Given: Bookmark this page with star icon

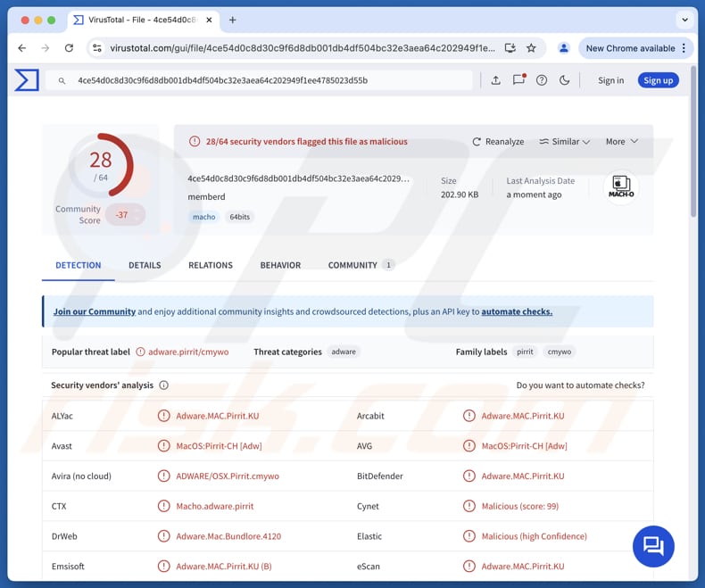Looking at the screenshot, I should pyautogui.click(x=531, y=48).
